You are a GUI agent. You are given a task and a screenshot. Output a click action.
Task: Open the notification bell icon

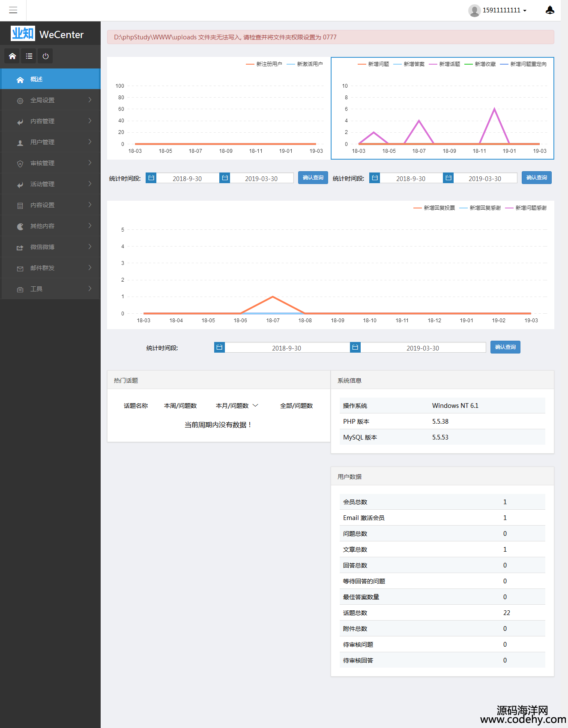[550, 10]
